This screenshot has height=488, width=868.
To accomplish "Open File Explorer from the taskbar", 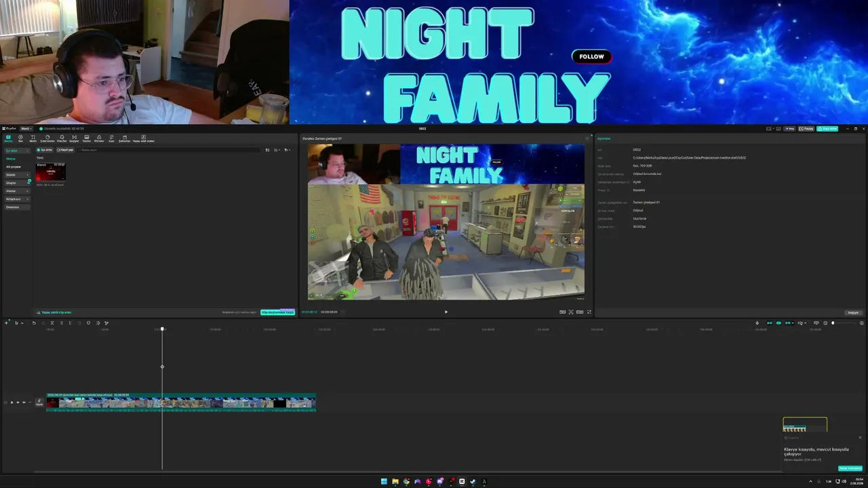I will [x=395, y=481].
